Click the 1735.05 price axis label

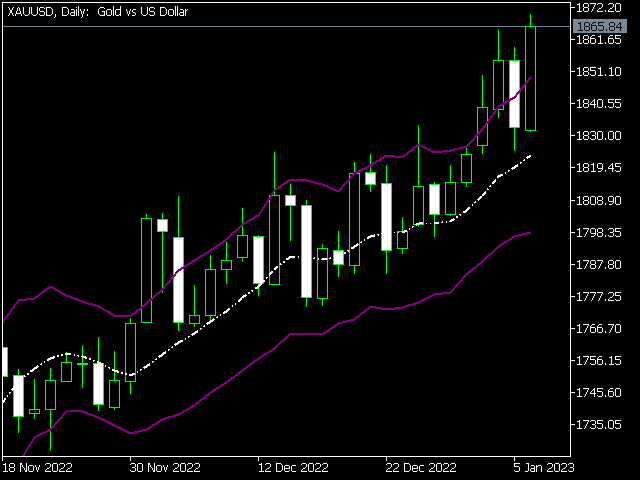pyautogui.click(x=598, y=425)
